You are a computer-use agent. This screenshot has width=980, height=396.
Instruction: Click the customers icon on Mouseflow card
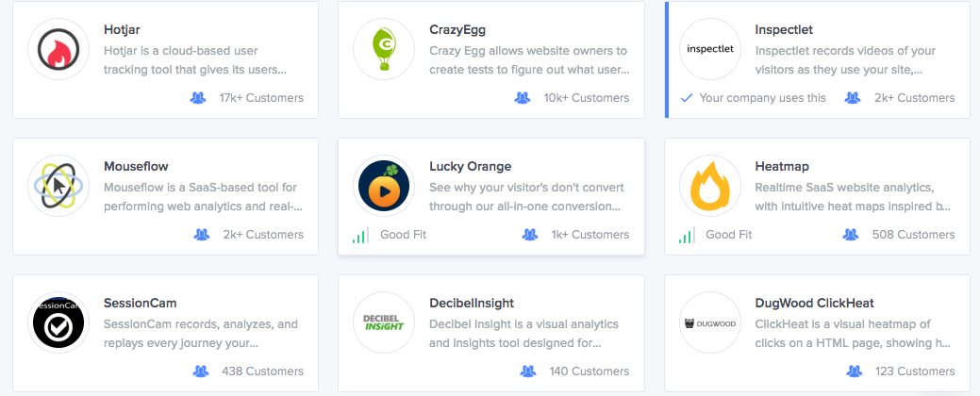pos(201,235)
